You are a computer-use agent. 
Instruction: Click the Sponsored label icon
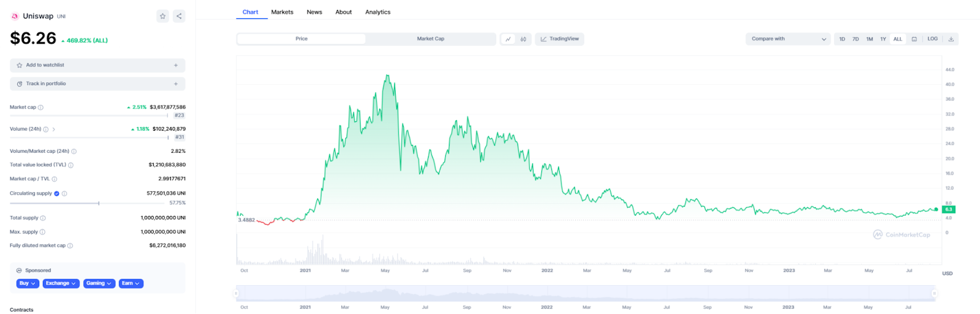point(19,270)
